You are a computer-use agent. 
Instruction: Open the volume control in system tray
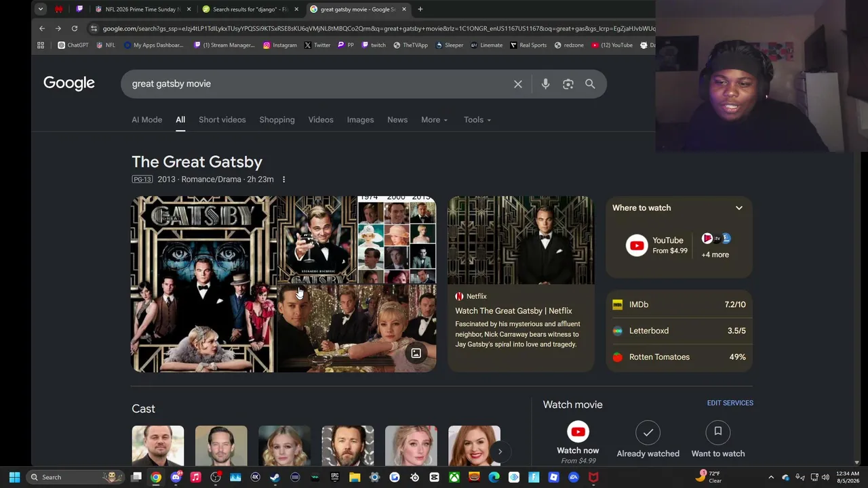(x=825, y=477)
